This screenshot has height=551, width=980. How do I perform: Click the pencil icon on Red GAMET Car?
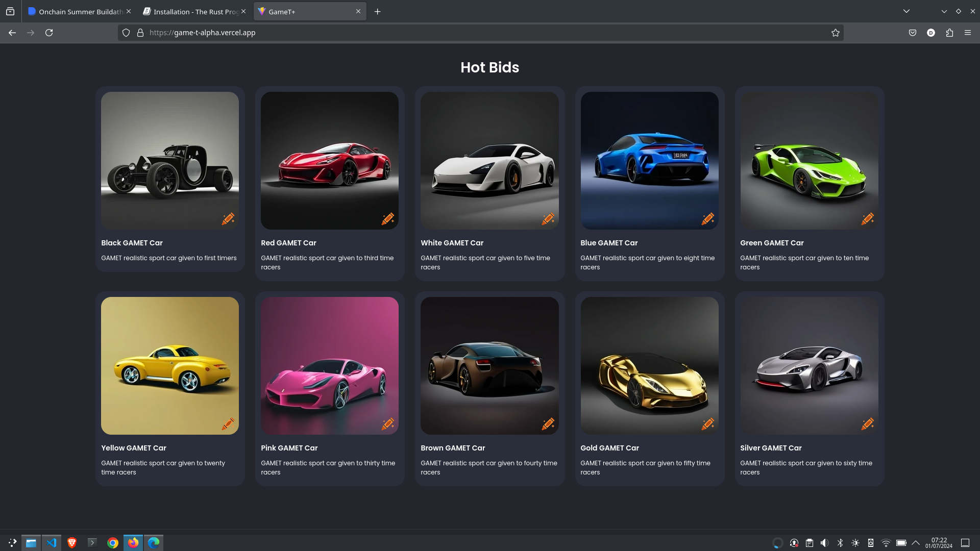point(387,219)
